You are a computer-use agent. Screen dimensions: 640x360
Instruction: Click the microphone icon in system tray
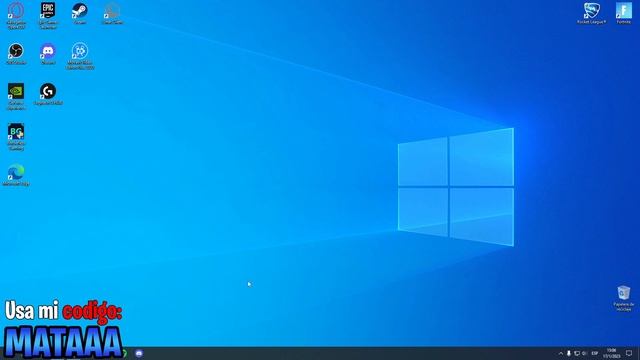[x=569, y=353]
